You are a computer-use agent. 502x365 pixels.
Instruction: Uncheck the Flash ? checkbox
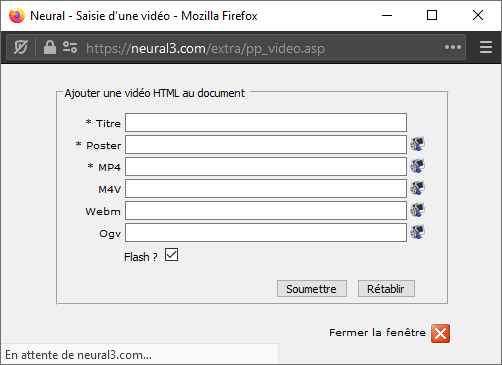click(x=171, y=255)
